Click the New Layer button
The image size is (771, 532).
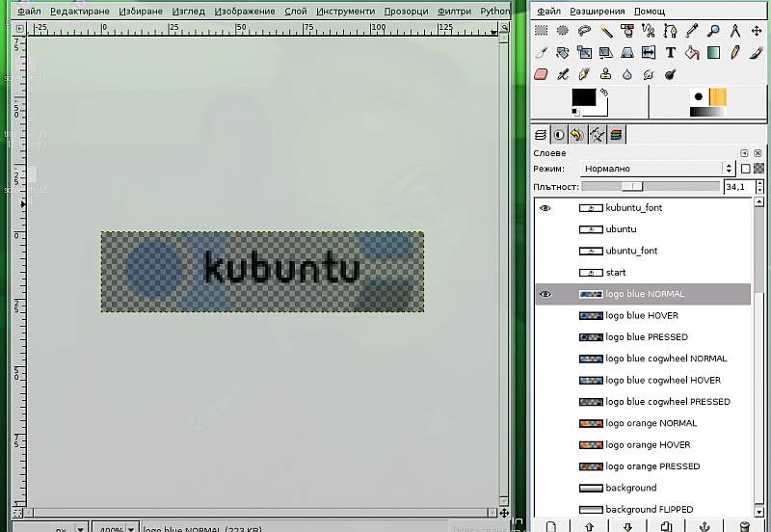(551, 526)
